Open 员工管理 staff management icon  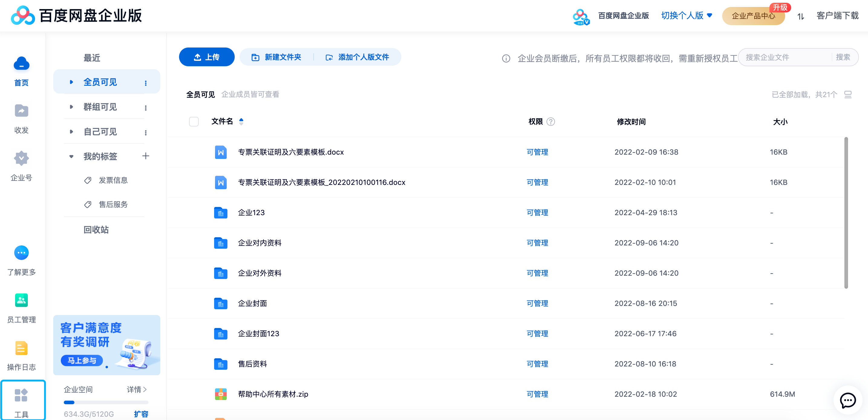[x=21, y=300]
